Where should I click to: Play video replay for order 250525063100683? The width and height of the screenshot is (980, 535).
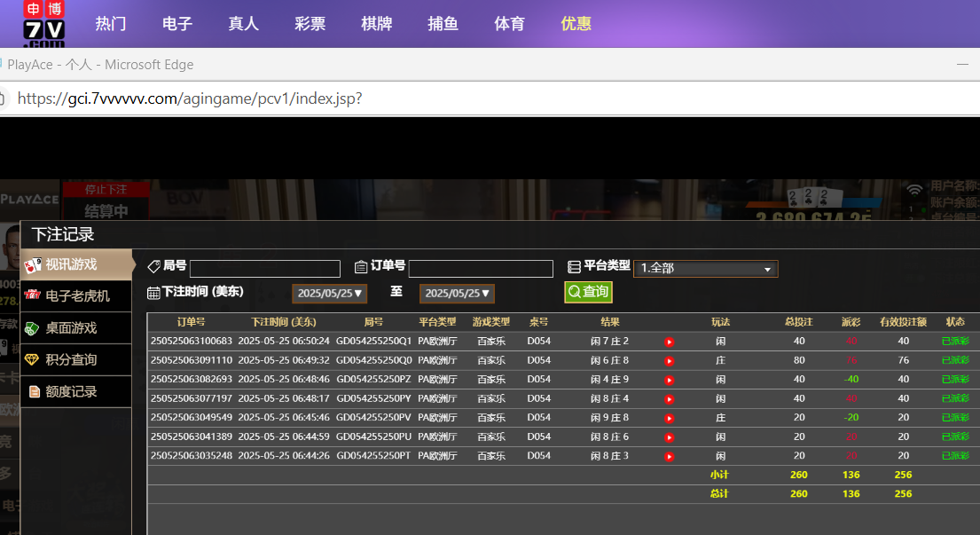(x=669, y=342)
